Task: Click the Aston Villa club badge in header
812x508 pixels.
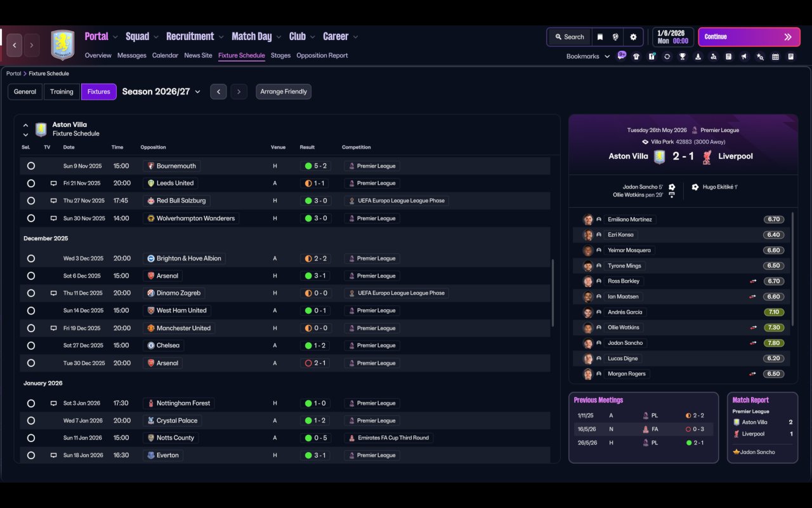Action: tap(63, 45)
